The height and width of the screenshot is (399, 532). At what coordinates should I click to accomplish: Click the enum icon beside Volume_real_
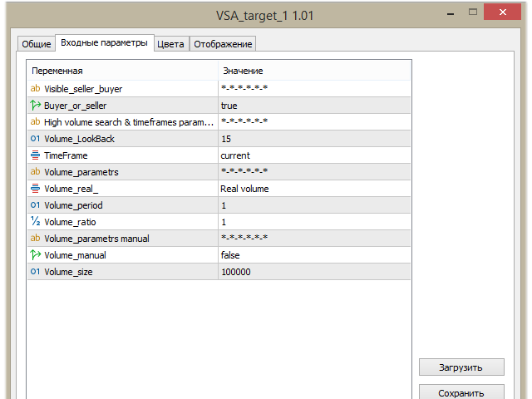pos(35,189)
